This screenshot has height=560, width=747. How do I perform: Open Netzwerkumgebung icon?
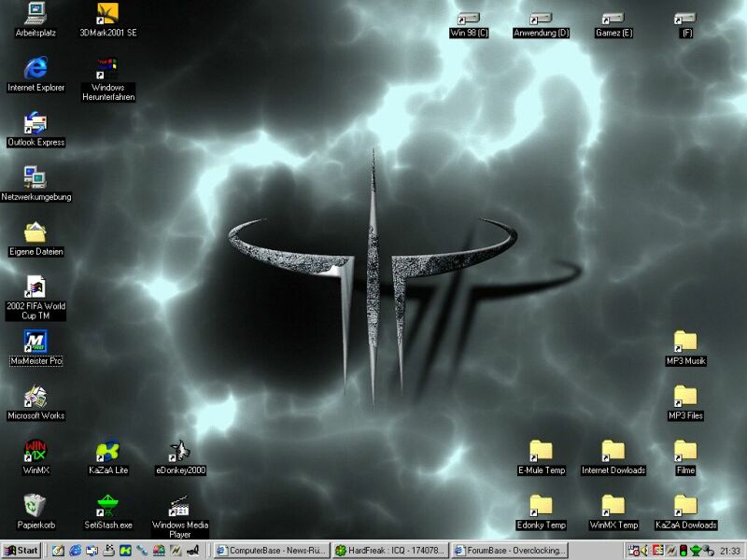(35, 184)
